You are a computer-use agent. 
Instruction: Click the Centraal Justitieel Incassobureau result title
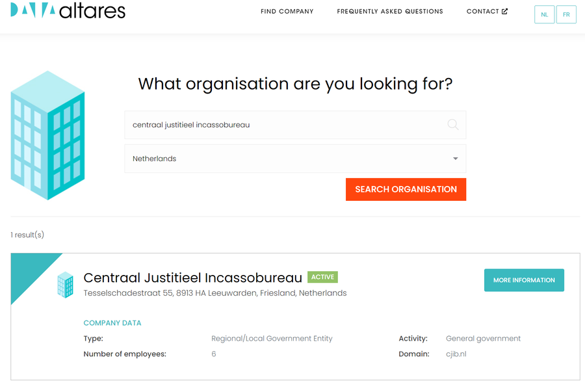[192, 278]
